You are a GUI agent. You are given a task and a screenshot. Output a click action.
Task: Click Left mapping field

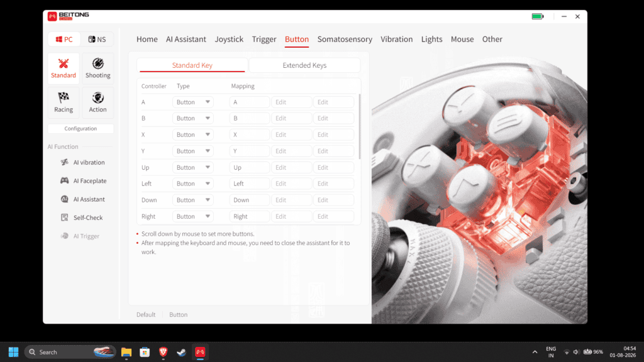point(249,184)
